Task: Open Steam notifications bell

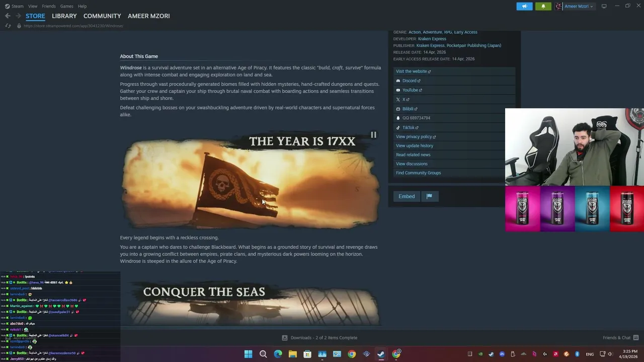Action: [x=543, y=7]
